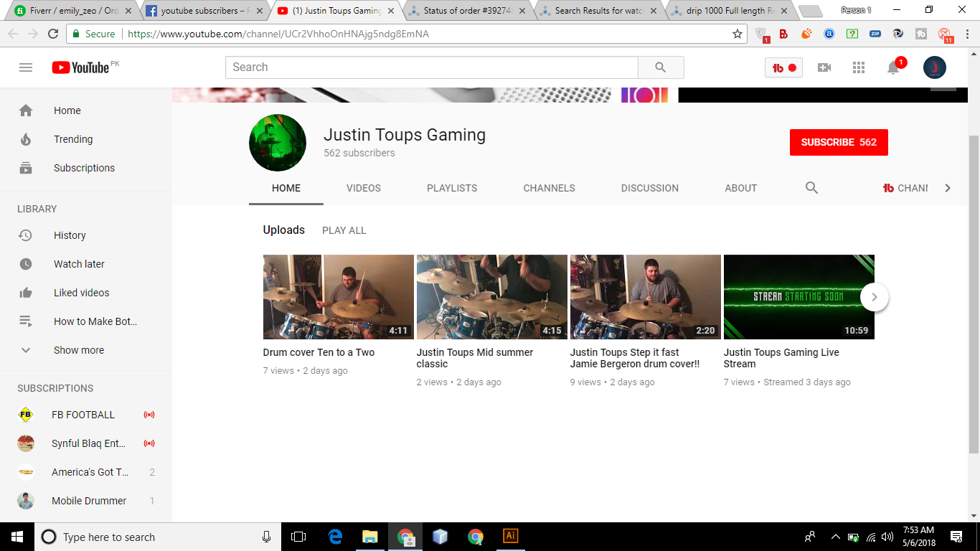Click the Play All link
This screenshot has height=551, width=980.
click(344, 230)
